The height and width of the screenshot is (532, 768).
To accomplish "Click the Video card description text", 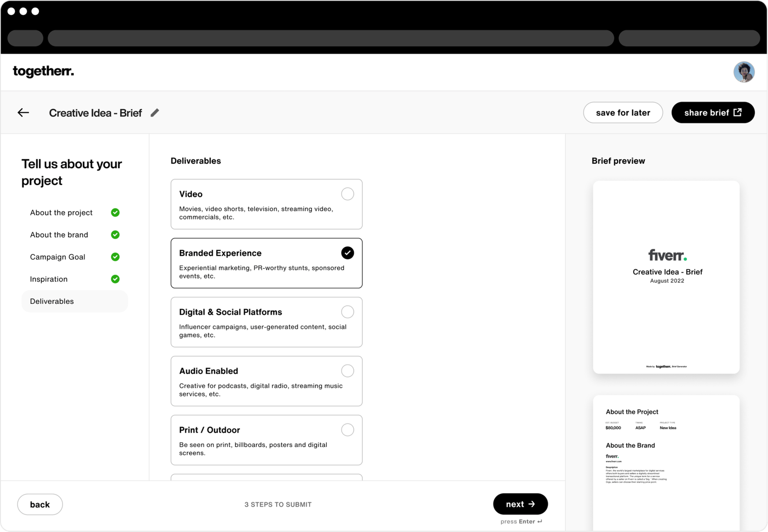I will 256,213.
